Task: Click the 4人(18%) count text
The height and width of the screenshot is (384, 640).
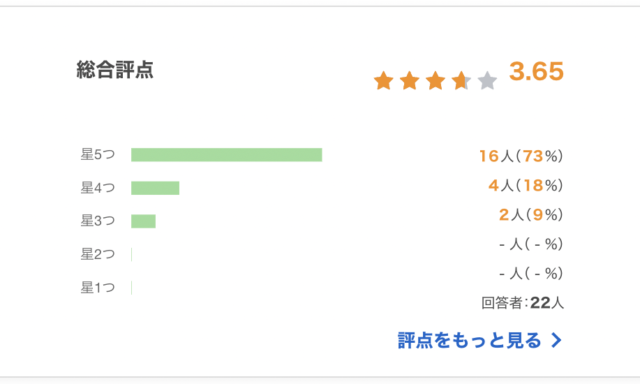Action: click(x=526, y=185)
